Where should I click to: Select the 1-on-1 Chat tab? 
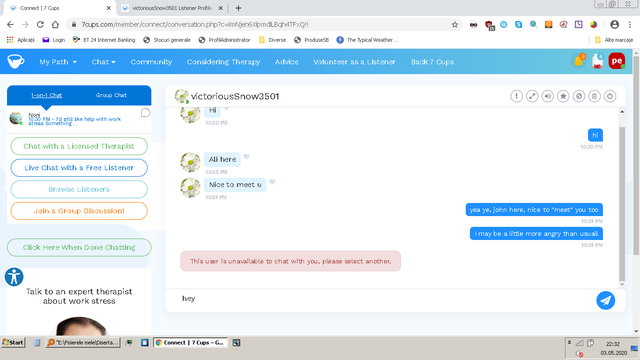47,95
